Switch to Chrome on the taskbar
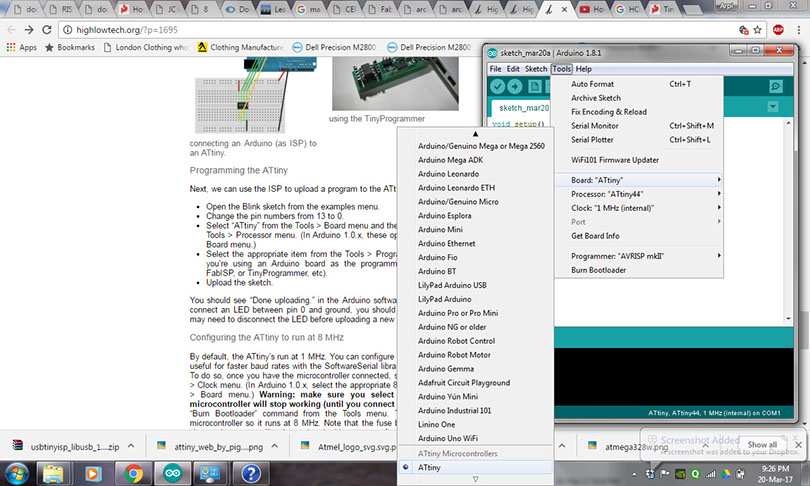This screenshot has height=486, width=810. (x=133, y=474)
